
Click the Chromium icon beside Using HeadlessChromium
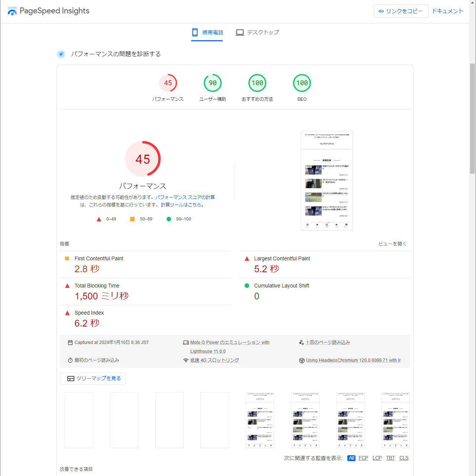[x=302, y=360]
